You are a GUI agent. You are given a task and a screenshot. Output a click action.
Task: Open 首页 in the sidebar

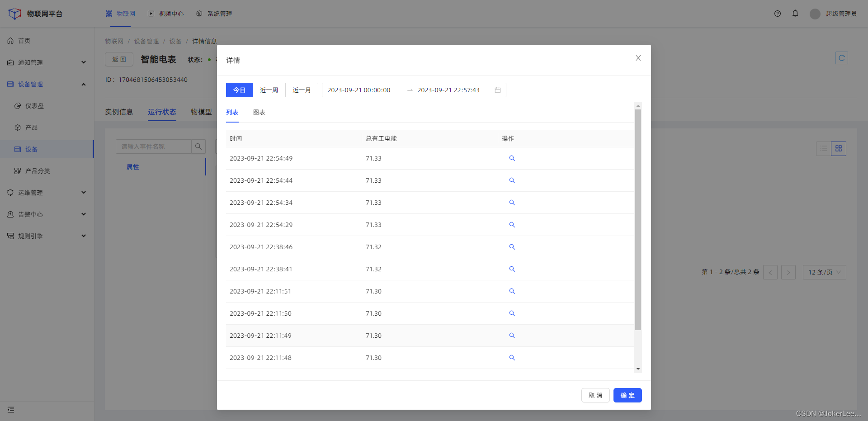click(47, 41)
